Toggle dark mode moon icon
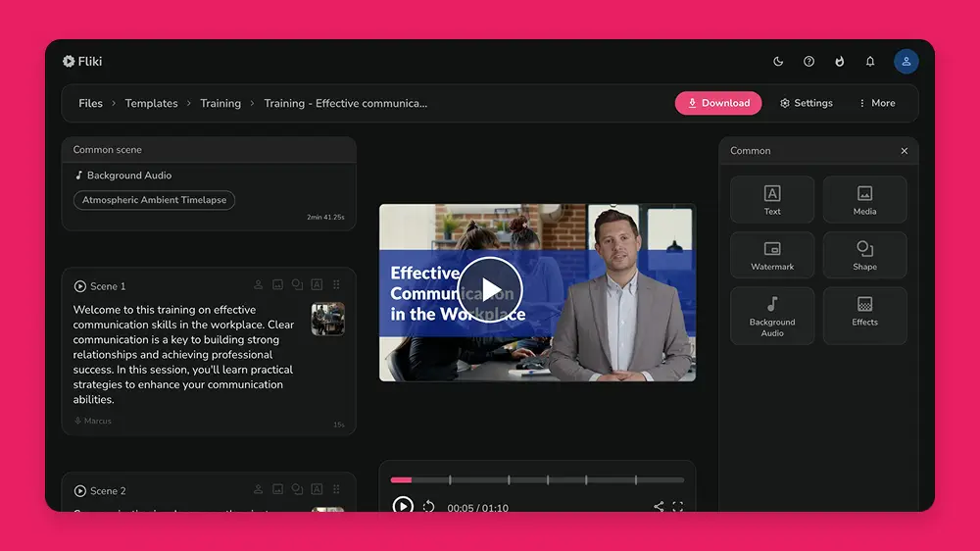The image size is (980, 551). pyautogui.click(x=778, y=62)
